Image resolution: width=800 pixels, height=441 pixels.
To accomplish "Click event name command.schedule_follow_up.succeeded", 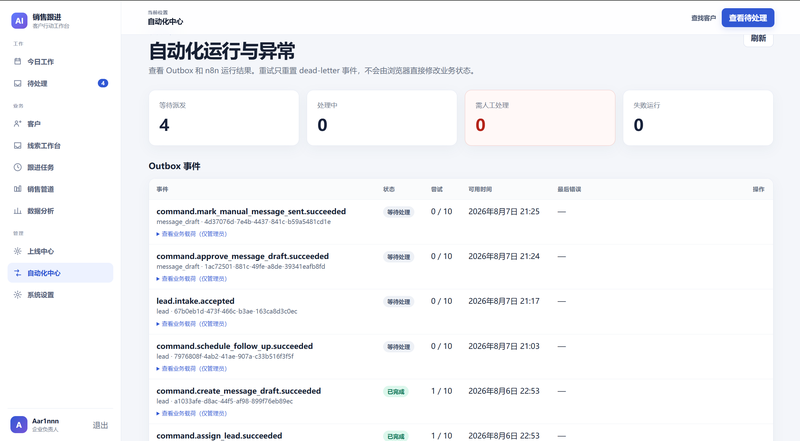I will tap(235, 346).
